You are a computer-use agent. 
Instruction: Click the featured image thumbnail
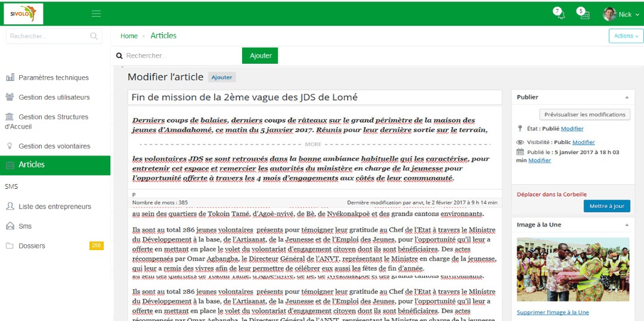(x=573, y=270)
